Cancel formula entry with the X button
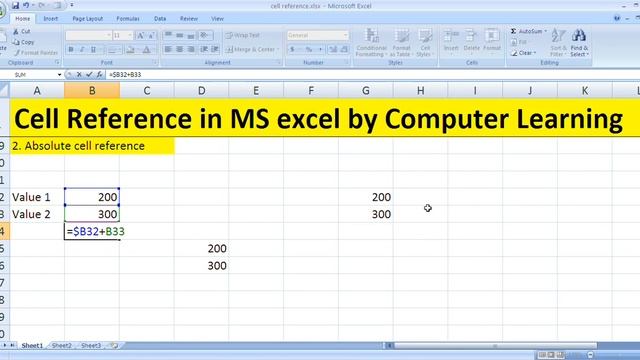The image size is (640, 360). pyautogui.click(x=79, y=75)
